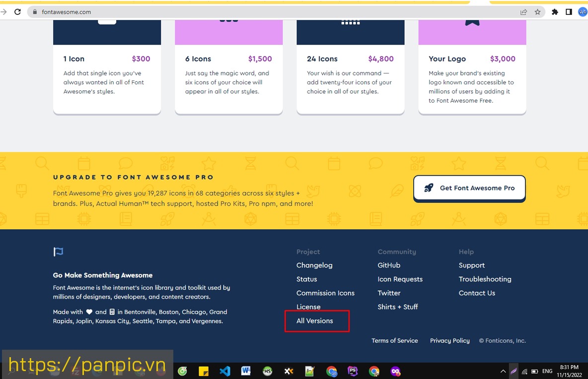Screen dimensions: 588x379
Task: Click the Get Font Awesome Pro button
Action: point(469,189)
